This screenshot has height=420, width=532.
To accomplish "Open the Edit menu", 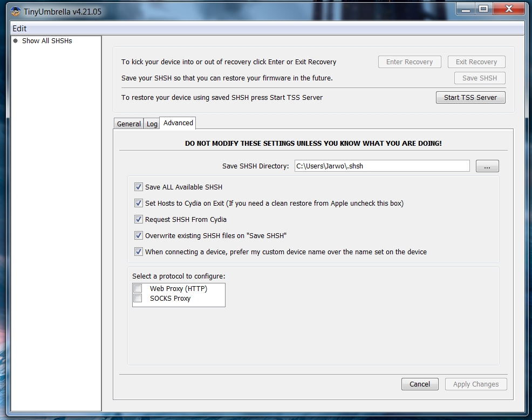I will pos(19,29).
